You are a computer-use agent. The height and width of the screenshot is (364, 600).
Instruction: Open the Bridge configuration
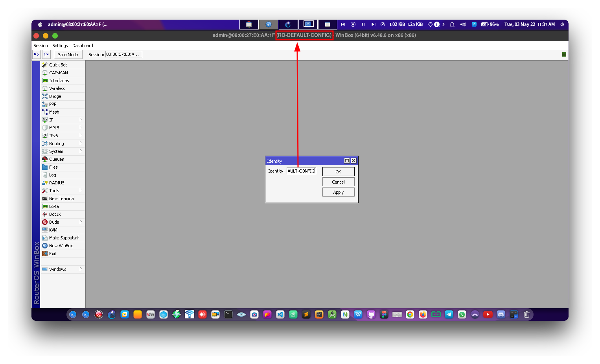click(x=55, y=96)
